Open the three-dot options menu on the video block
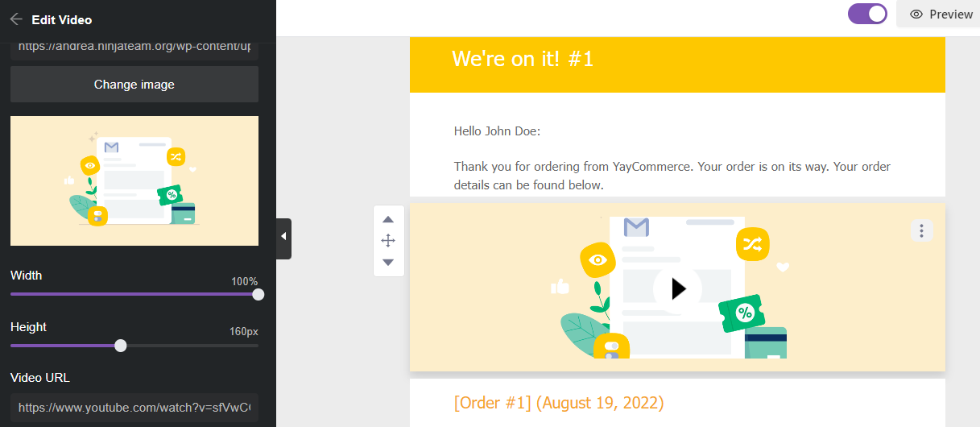This screenshot has height=427, width=980. [921, 230]
